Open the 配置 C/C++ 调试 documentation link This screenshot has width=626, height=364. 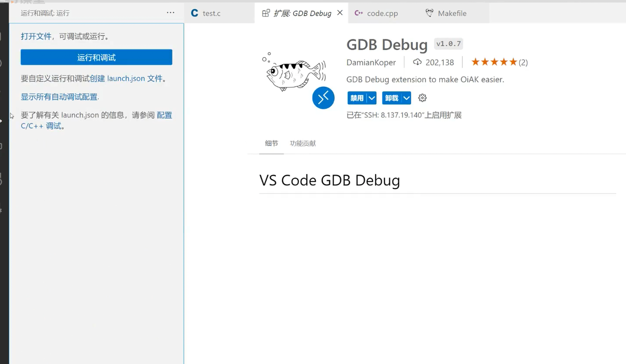(x=96, y=120)
